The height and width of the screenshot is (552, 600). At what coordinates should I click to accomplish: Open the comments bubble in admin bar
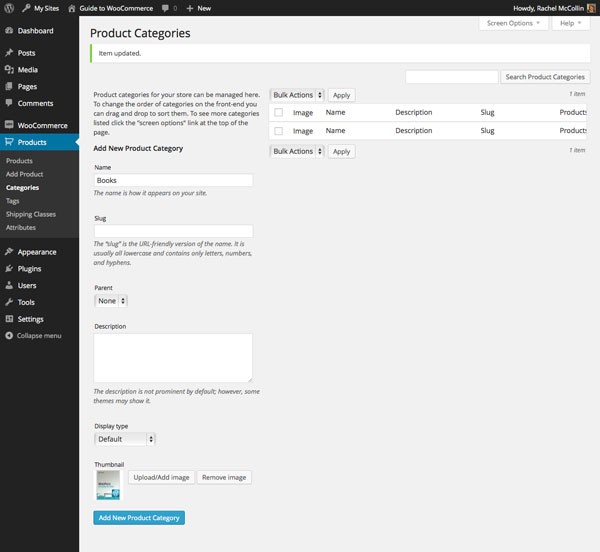(x=165, y=8)
